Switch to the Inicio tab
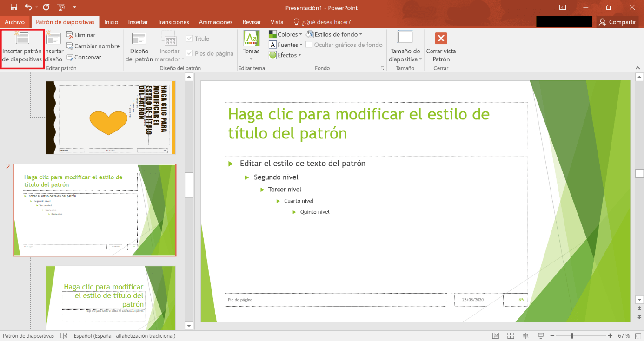This screenshot has width=644, height=341. pyautogui.click(x=111, y=22)
